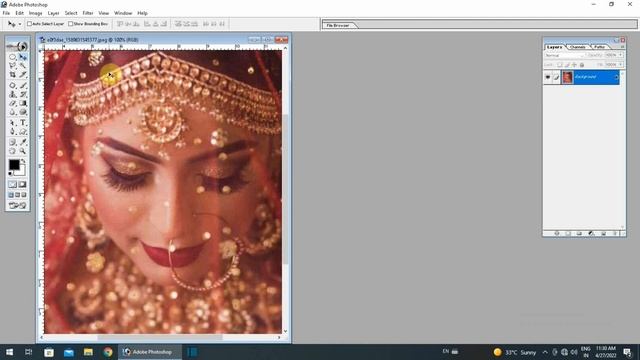The width and height of the screenshot is (640, 360).
Task: Switch to Standard editing mode
Action: 13,184
